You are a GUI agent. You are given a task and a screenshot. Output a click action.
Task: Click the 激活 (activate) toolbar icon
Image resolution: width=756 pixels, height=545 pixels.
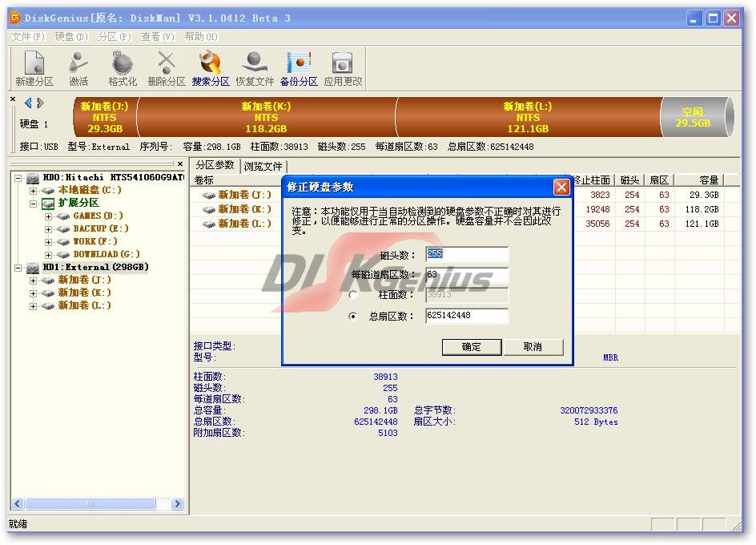click(78, 69)
